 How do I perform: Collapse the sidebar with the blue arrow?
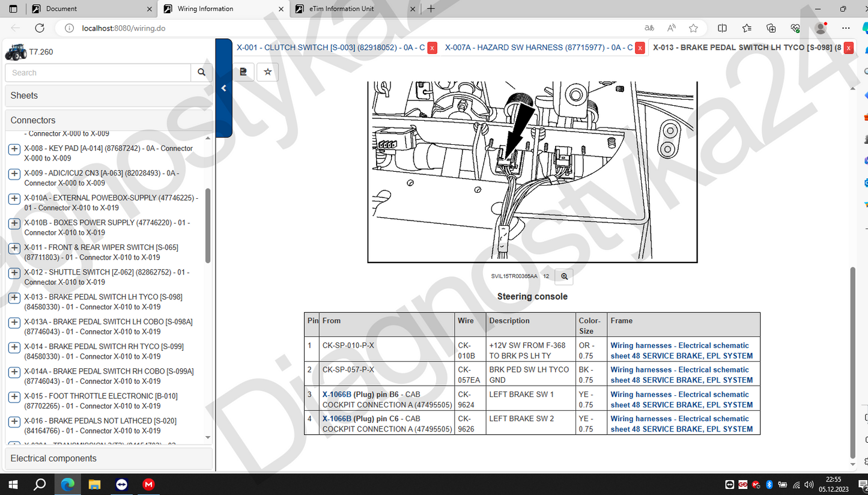tap(223, 88)
